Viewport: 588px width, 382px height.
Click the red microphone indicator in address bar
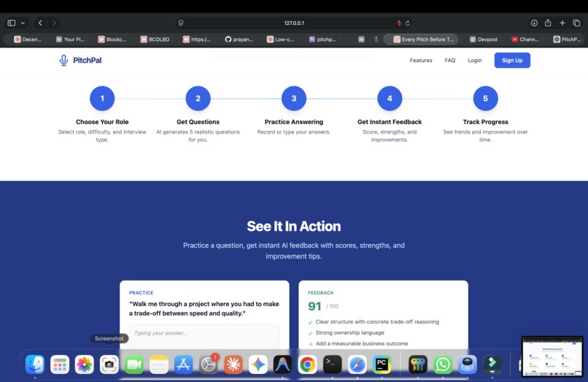tap(399, 23)
